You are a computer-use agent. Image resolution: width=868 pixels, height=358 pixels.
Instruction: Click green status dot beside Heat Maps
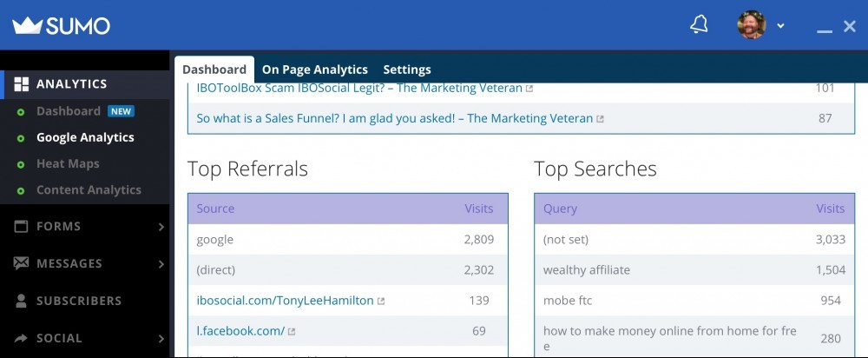click(x=21, y=164)
